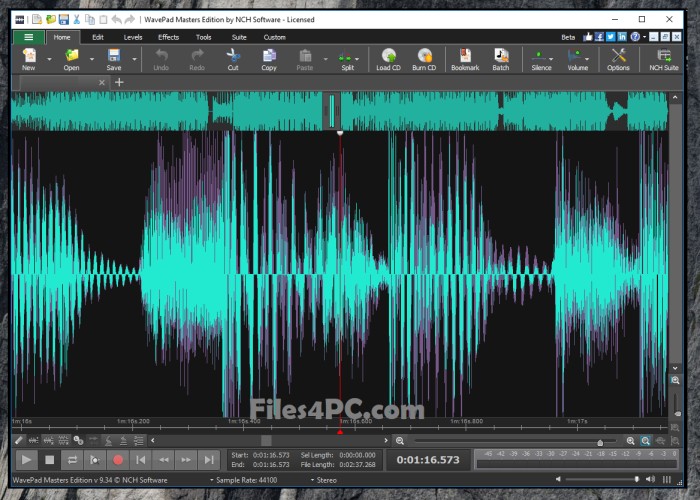Click the Load CD icon
Viewport: 700px width, 500px height.
pyautogui.click(x=388, y=56)
